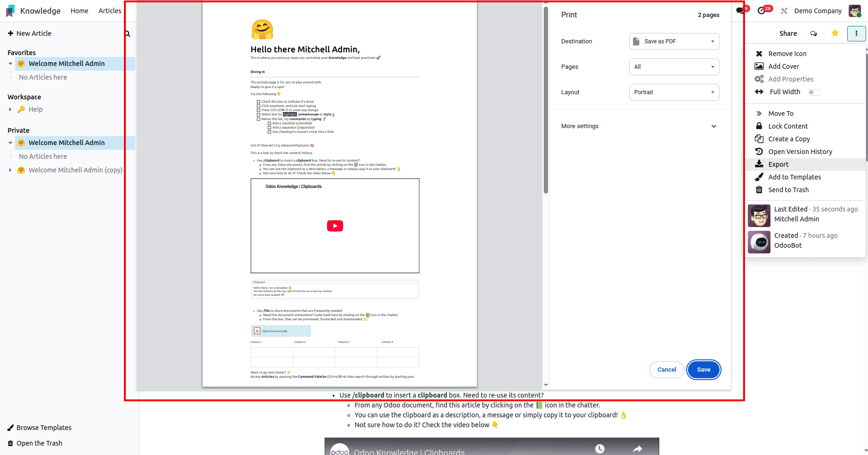Click the Save button in print dialog

tap(704, 370)
